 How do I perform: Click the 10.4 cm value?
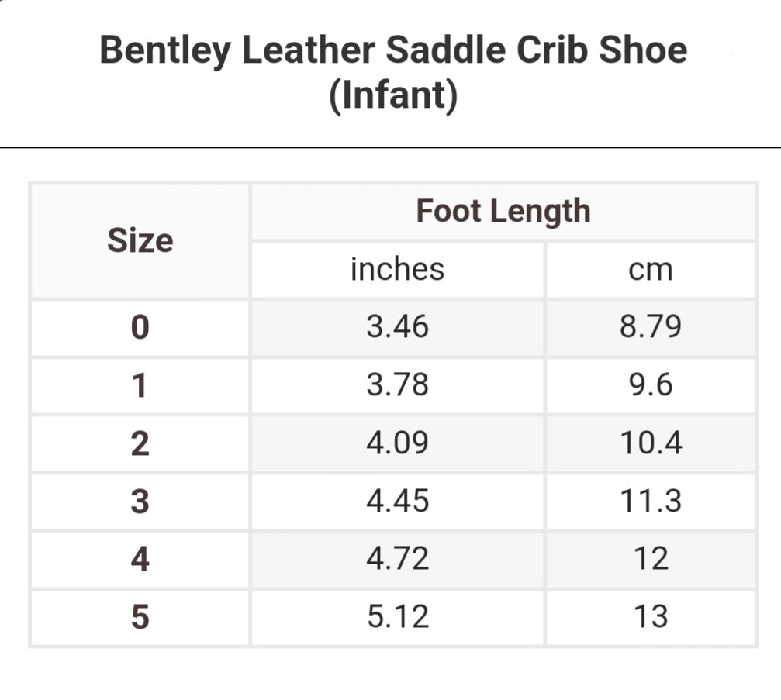pos(650,443)
